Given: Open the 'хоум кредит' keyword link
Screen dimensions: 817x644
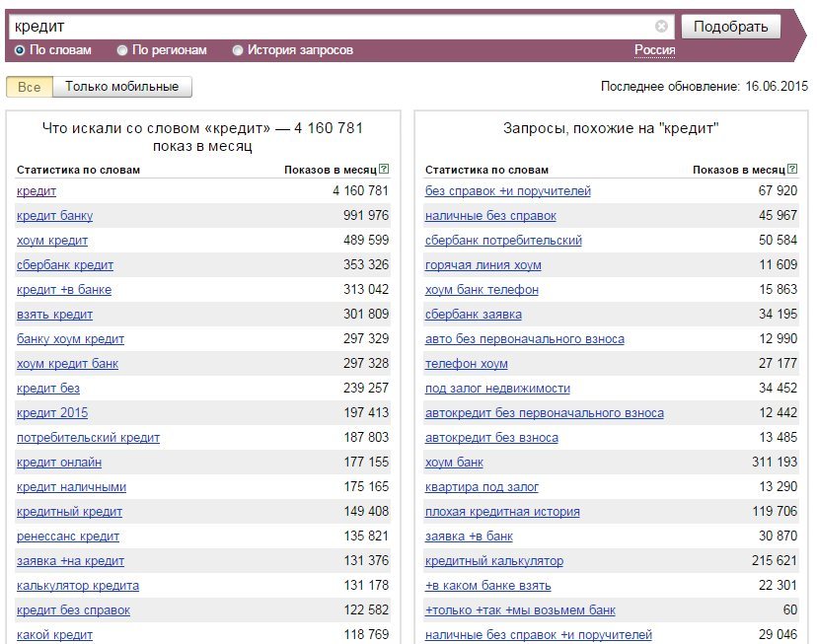Looking at the screenshot, I should [52, 241].
